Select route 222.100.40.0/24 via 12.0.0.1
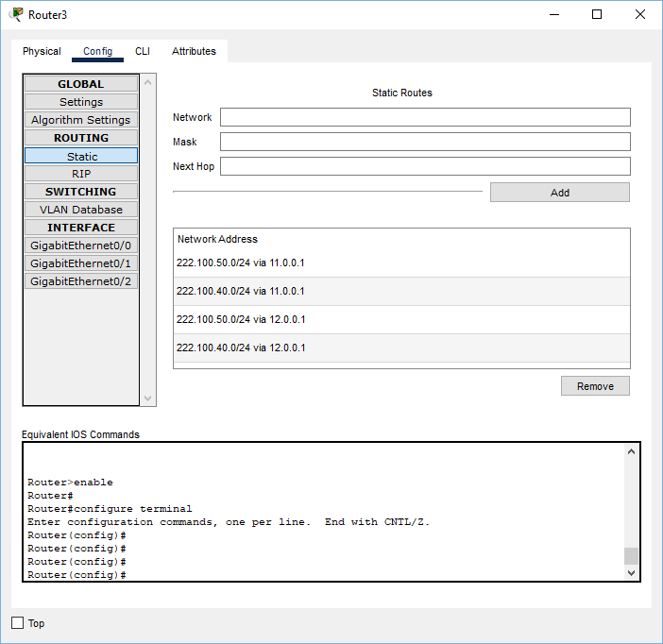663x644 pixels. (x=401, y=348)
